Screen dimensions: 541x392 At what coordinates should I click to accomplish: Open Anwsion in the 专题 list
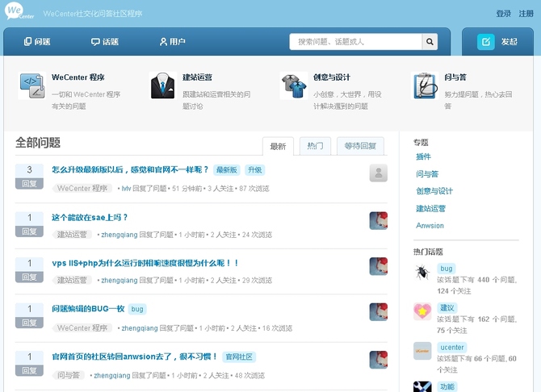[x=430, y=226]
